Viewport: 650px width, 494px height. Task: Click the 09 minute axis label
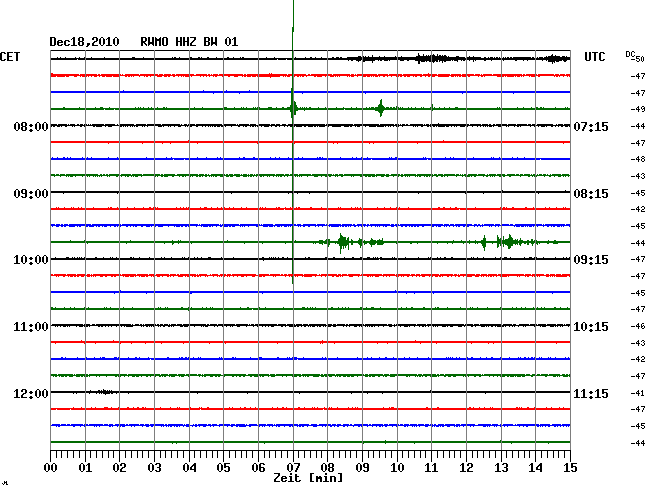pos(362,468)
